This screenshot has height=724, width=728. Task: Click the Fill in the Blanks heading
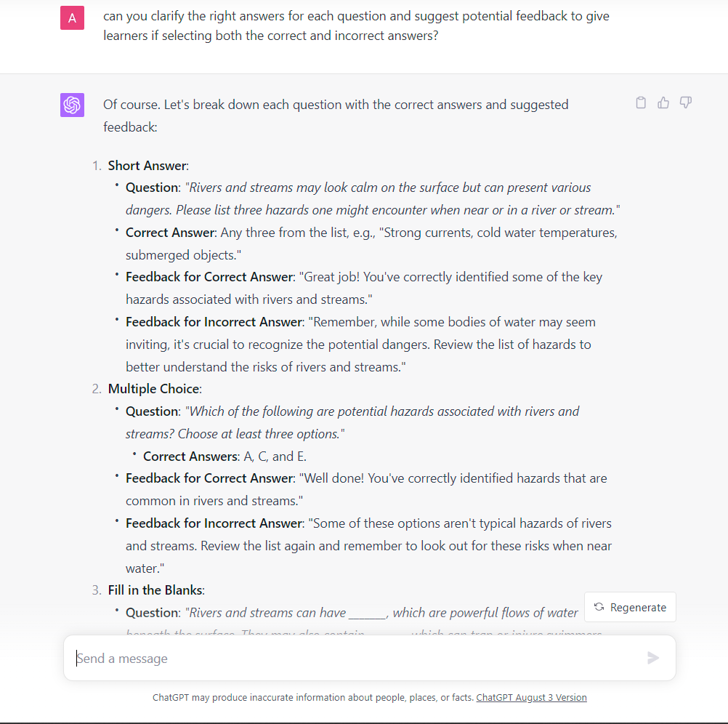coord(155,590)
